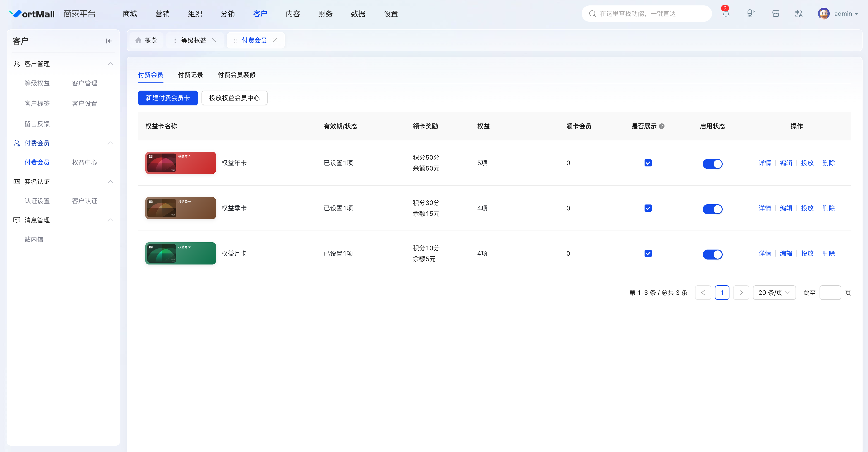Viewport: 868px width, 452px height.
Task: Focus the 跳至 page number input
Action: [x=830, y=292]
